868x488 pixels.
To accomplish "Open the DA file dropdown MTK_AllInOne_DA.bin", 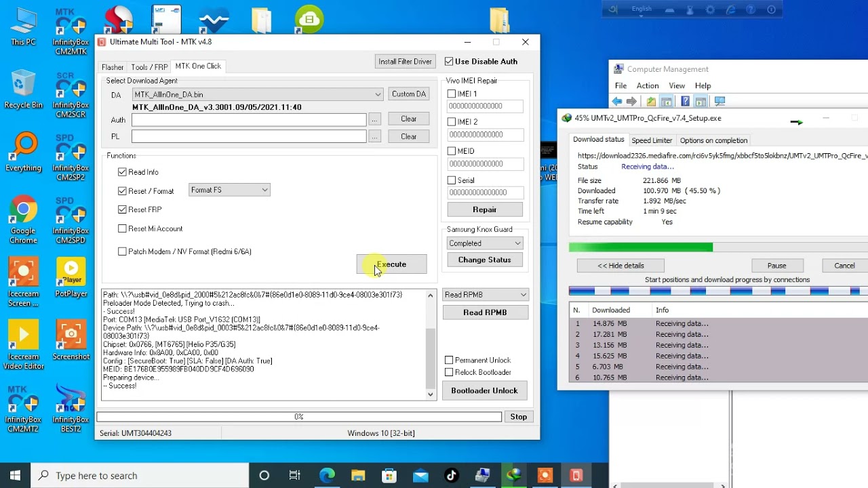I will click(x=258, y=94).
